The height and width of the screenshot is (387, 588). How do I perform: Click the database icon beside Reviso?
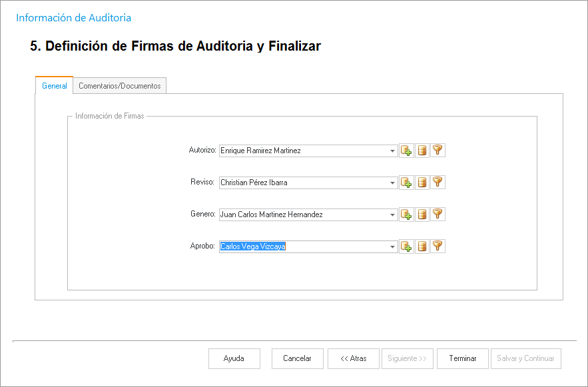[x=422, y=183]
